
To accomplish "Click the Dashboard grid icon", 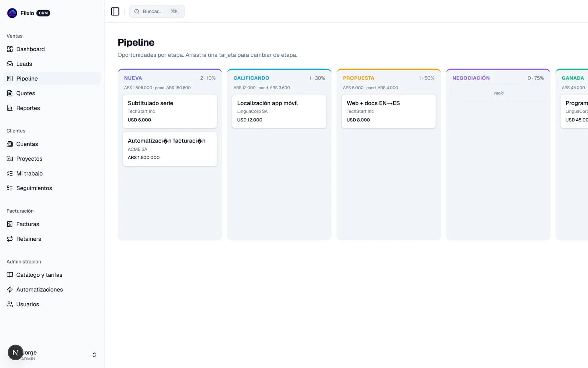I will point(10,49).
